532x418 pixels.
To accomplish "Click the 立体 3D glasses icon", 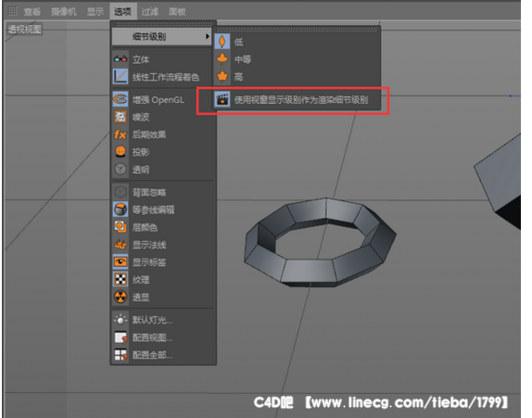I will [120, 59].
